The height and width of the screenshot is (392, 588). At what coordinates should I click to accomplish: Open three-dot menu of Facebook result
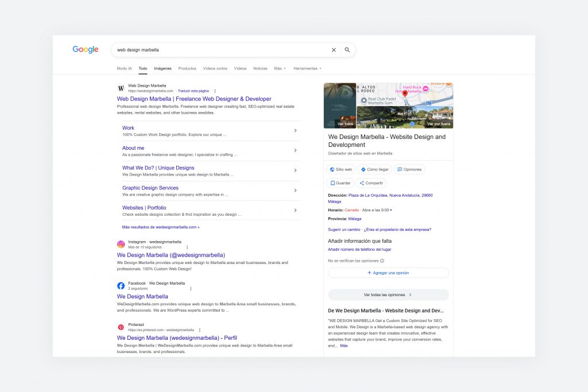pos(191,289)
